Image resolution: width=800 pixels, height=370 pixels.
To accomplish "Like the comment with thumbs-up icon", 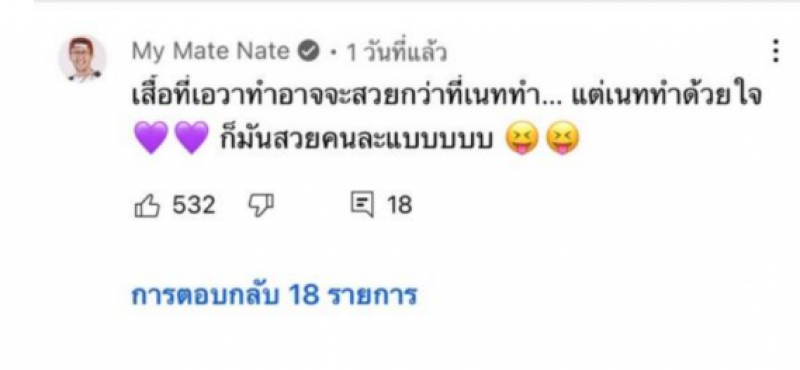I will [147, 206].
